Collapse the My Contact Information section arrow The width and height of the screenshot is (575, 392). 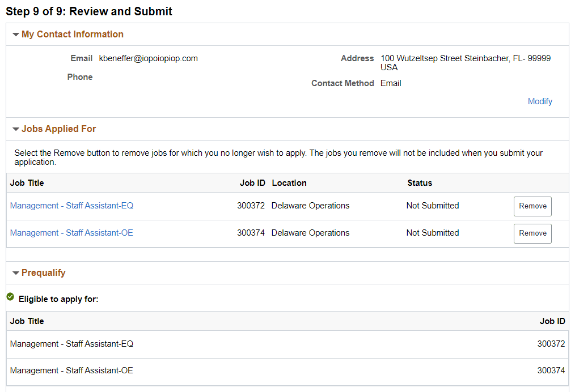click(16, 35)
